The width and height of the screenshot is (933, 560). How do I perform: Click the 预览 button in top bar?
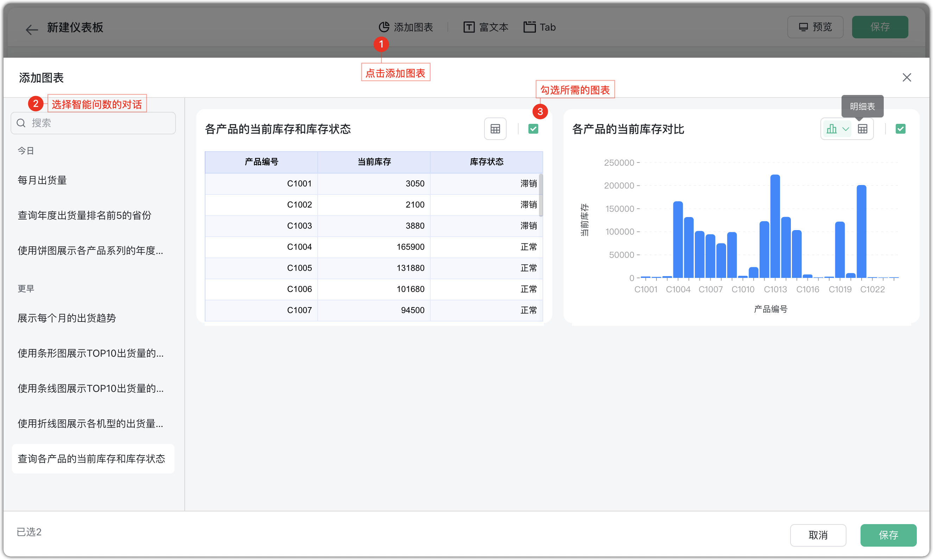(815, 27)
